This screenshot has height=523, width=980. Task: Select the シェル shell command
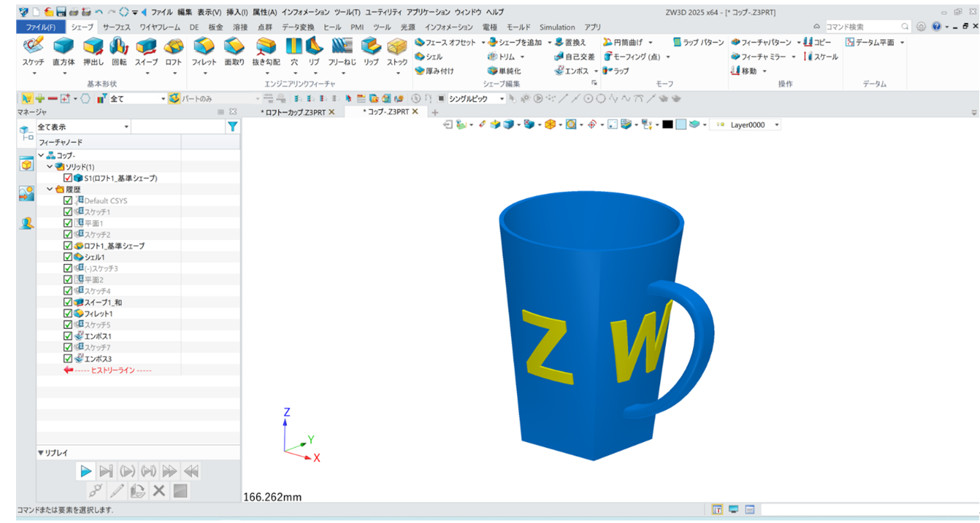(x=429, y=57)
